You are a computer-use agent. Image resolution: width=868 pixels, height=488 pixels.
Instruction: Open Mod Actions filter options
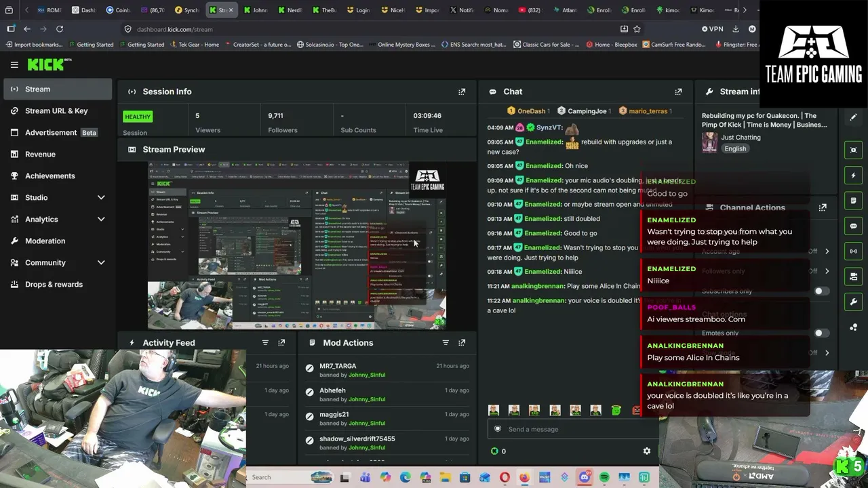[x=446, y=343]
